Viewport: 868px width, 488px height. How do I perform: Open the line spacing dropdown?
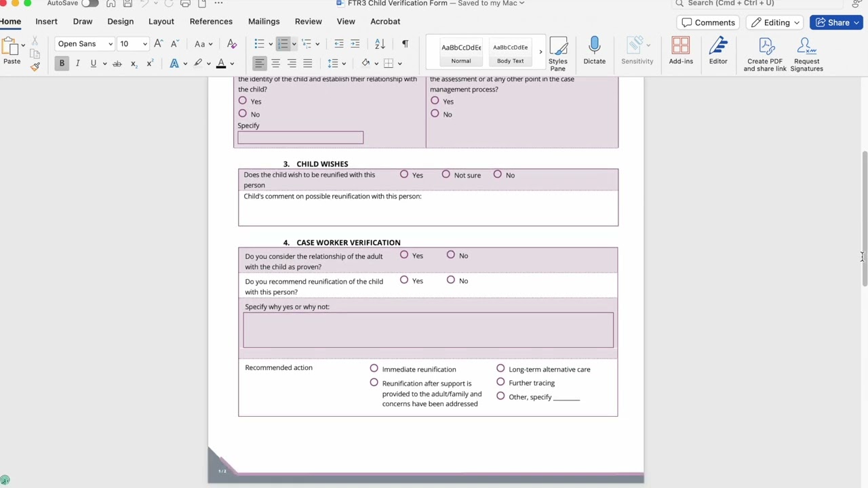coord(337,63)
